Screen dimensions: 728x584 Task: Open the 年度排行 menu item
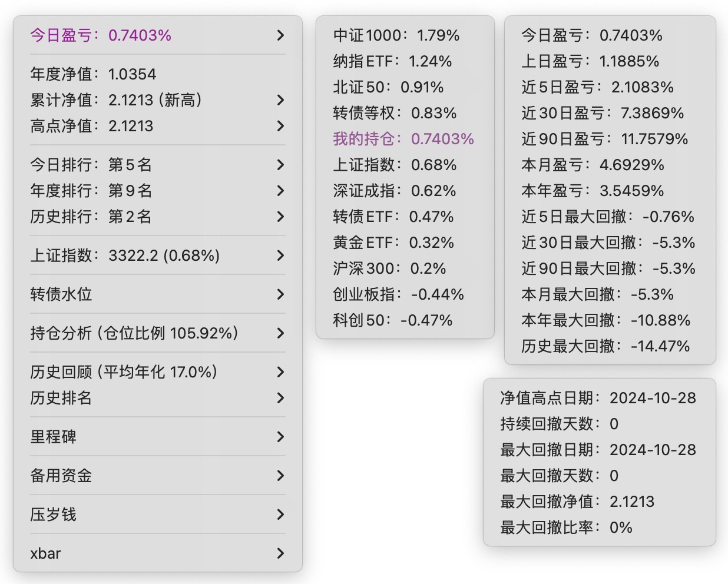[x=91, y=191]
